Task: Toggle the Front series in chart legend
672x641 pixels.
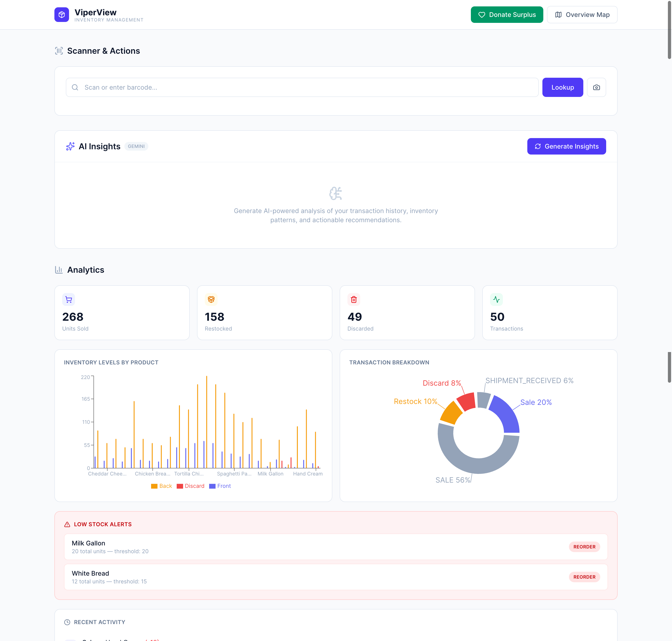Action: click(x=220, y=486)
